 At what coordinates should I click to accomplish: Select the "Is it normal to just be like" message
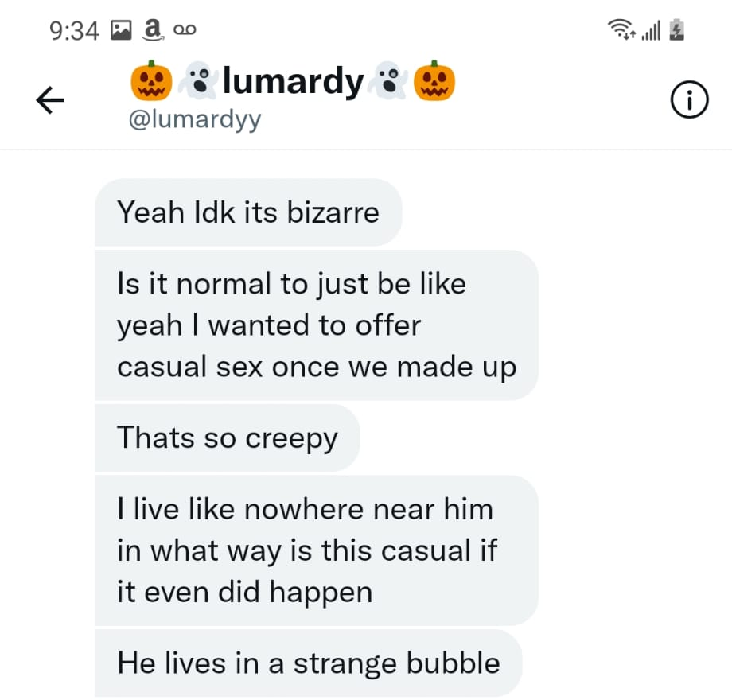(x=317, y=325)
